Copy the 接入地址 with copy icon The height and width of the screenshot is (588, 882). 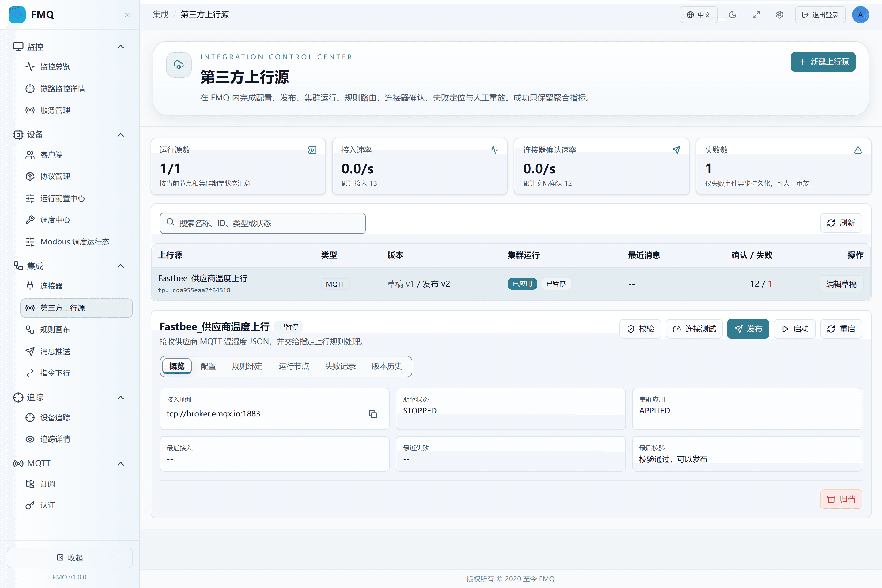pos(373,414)
